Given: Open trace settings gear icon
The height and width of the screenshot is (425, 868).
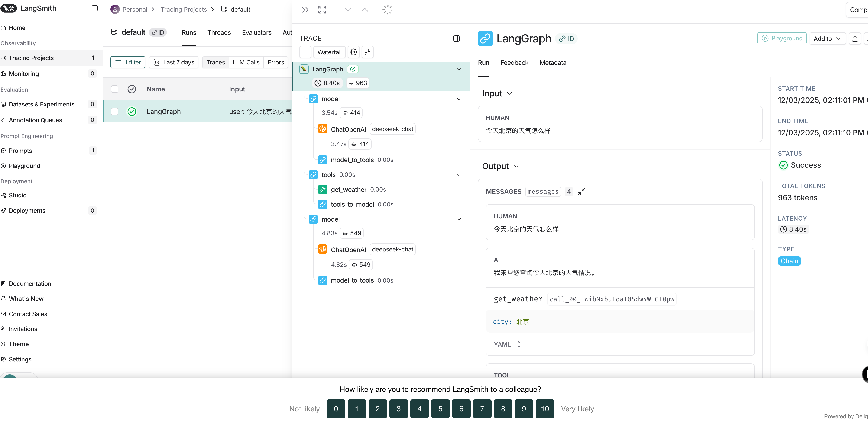Looking at the screenshot, I should click(x=353, y=52).
